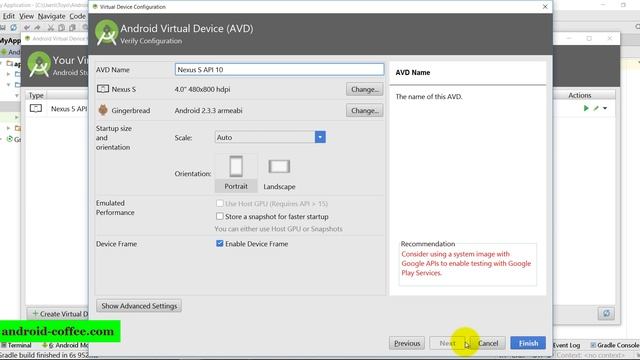This screenshot has height=360, width=640.
Task: Click the 4.0" 480x800 hdpi device spec text
Action: [x=202, y=89]
